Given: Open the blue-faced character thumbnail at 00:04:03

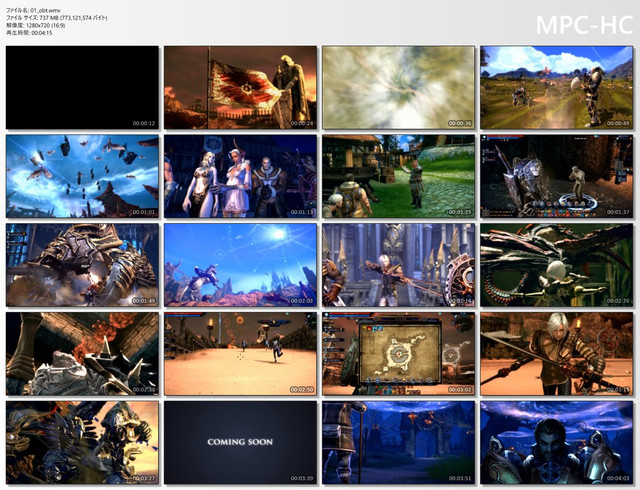Looking at the screenshot, I should [x=557, y=442].
